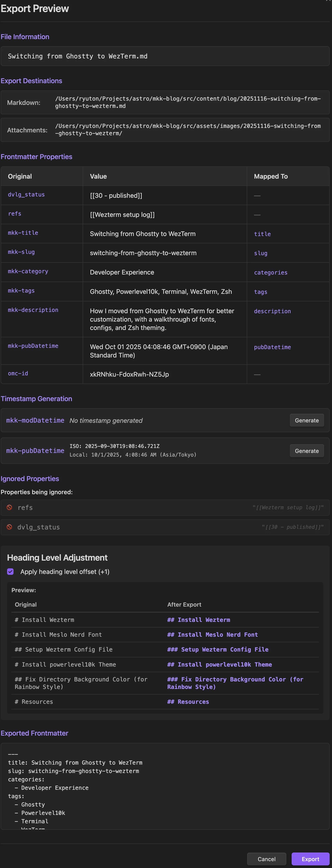Toggle the Apply heading level offset checkbox
This screenshot has width=332, height=868.
pyautogui.click(x=11, y=572)
